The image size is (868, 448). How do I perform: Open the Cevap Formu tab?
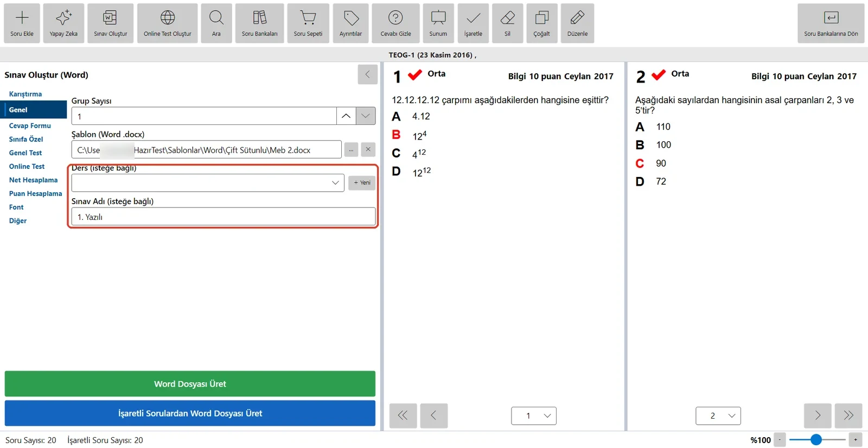pyautogui.click(x=30, y=125)
